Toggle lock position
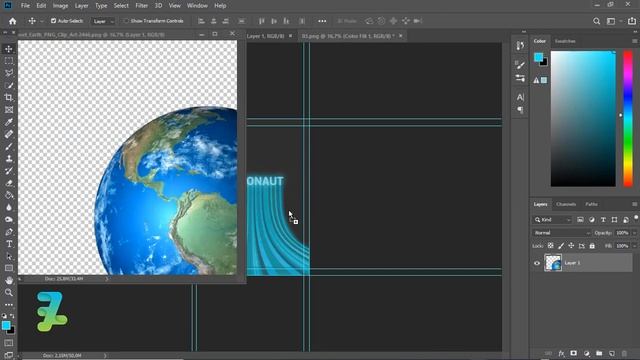Viewport: 640px width, 360px height. (571, 246)
